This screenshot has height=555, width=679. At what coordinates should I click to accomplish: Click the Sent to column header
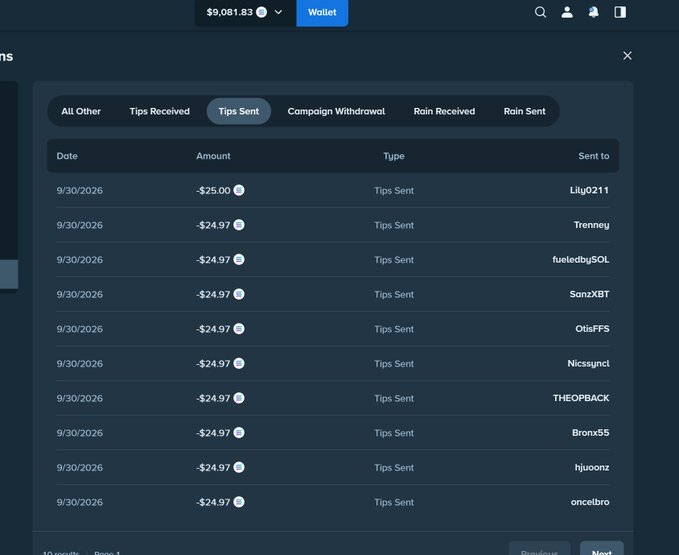click(594, 156)
